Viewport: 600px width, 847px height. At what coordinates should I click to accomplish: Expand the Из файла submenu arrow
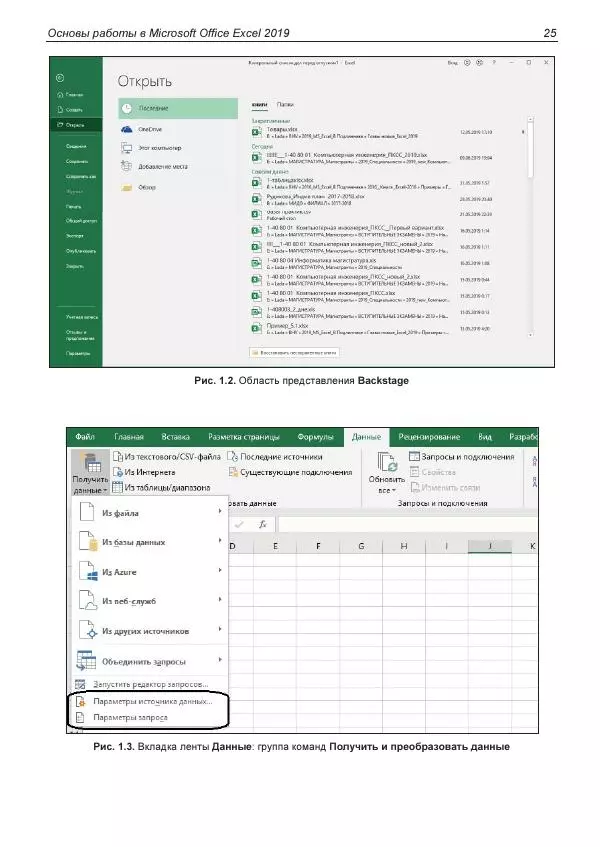point(220,511)
